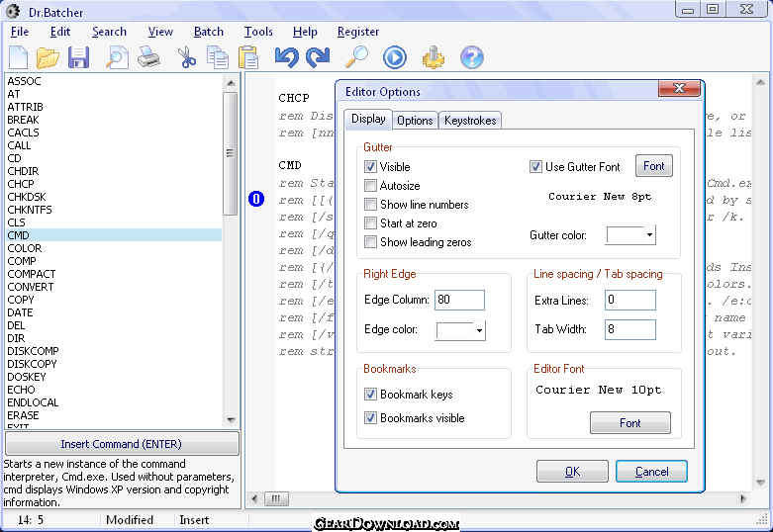Click the editor horizontal scrollbar thumb
The width and height of the screenshot is (773, 532).
coord(276,499)
